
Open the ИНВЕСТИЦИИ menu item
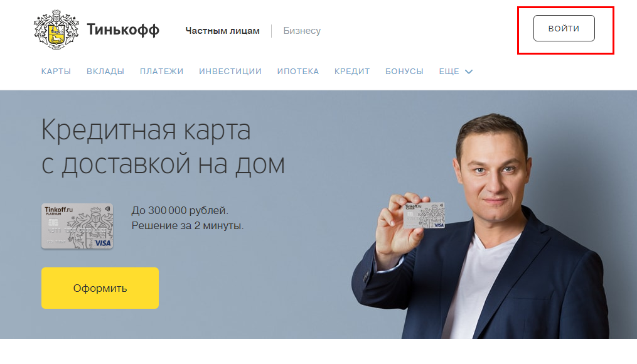230,72
